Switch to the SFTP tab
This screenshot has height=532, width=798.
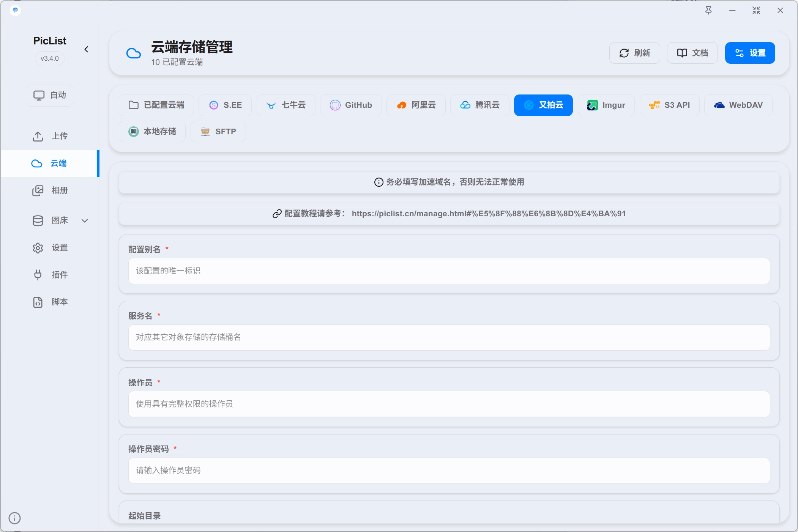coord(218,132)
